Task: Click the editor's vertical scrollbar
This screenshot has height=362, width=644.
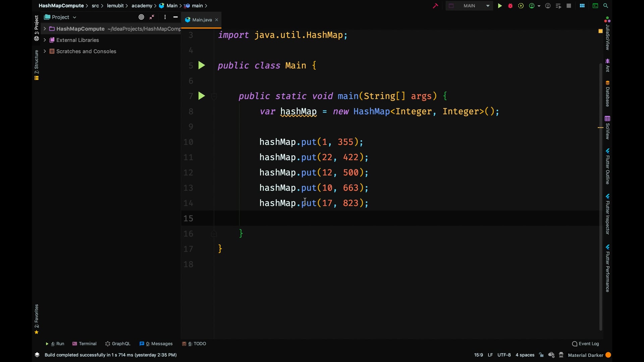Action: [600, 196]
